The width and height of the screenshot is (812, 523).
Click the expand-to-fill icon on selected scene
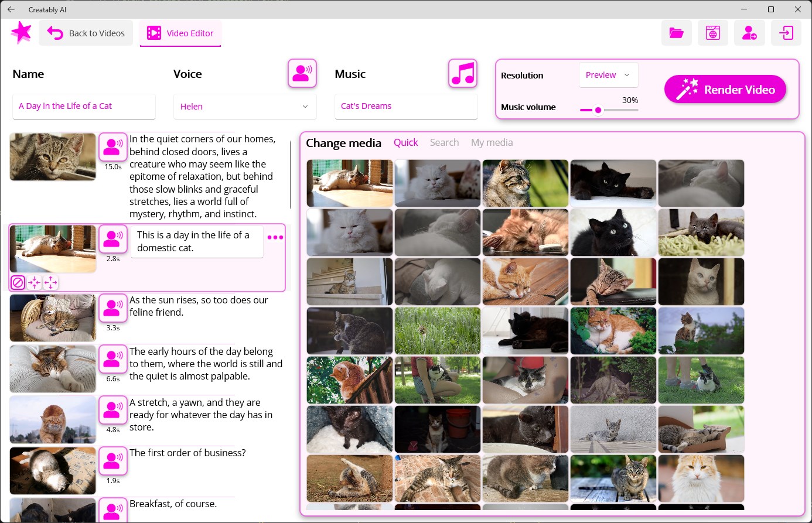[50, 282]
